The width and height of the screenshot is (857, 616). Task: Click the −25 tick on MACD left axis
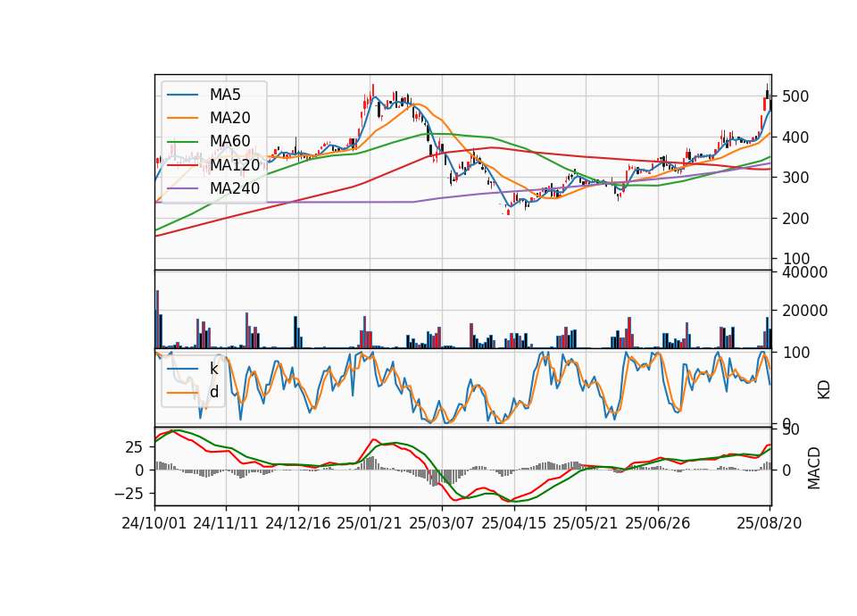tap(129, 494)
